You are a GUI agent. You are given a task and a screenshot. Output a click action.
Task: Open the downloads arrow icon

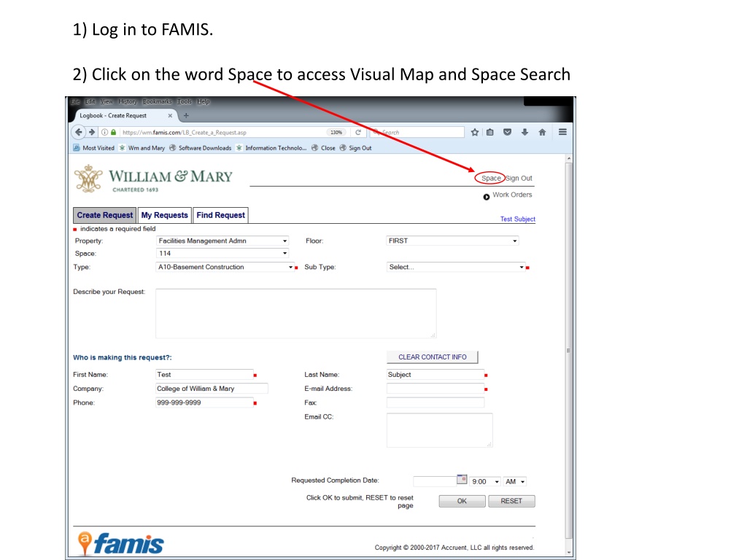click(x=525, y=133)
